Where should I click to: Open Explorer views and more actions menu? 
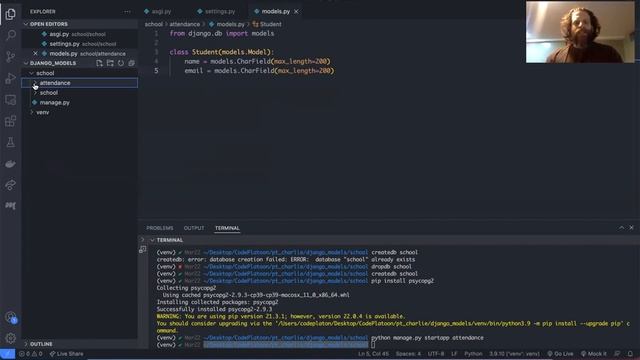(x=127, y=12)
